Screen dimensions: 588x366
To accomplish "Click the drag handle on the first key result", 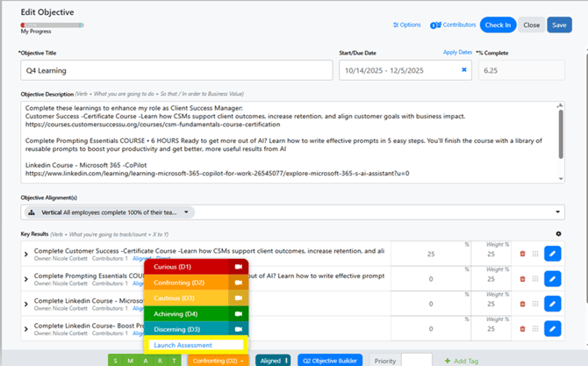I will [x=535, y=254].
